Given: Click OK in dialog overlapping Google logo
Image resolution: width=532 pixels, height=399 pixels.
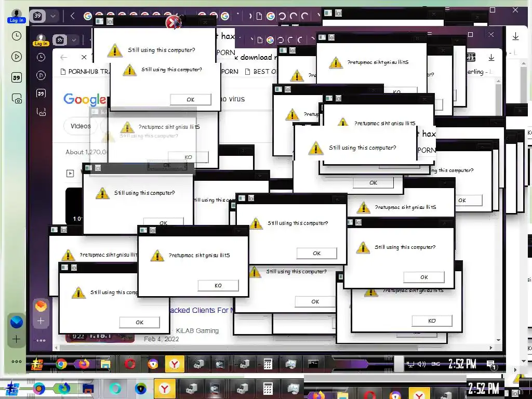Looking at the screenshot, I should tap(190, 99).
